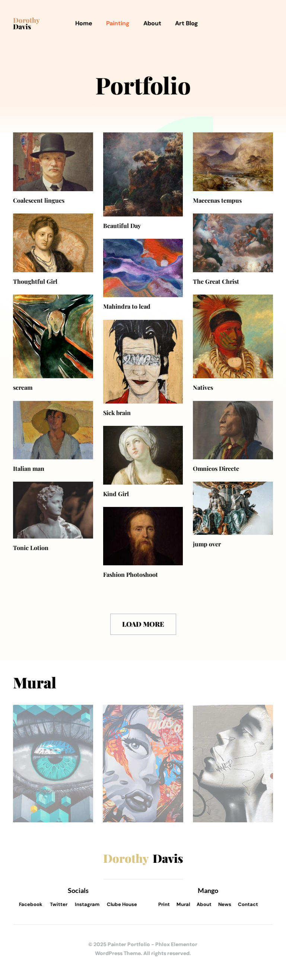286x980 pixels.
Task: Open the Art Blog menu link
Action: [186, 23]
